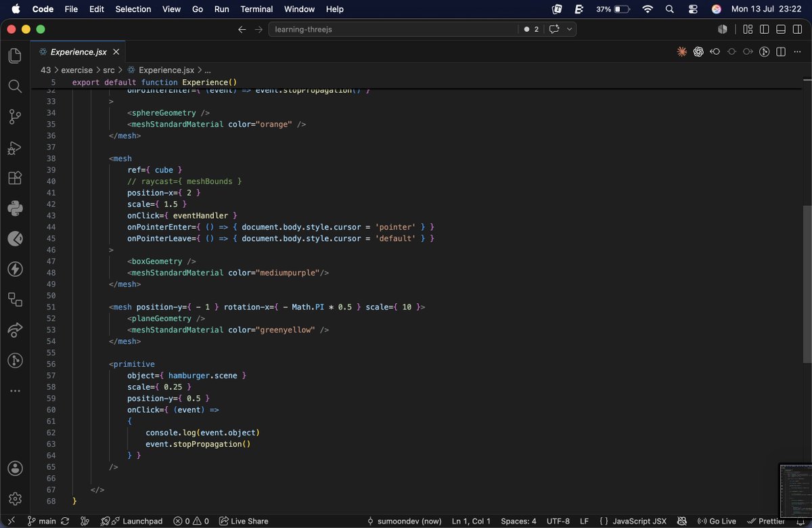The height and width of the screenshot is (528, 812).
Task: Go back using the title bar arrow
Action: pos(242,29)
